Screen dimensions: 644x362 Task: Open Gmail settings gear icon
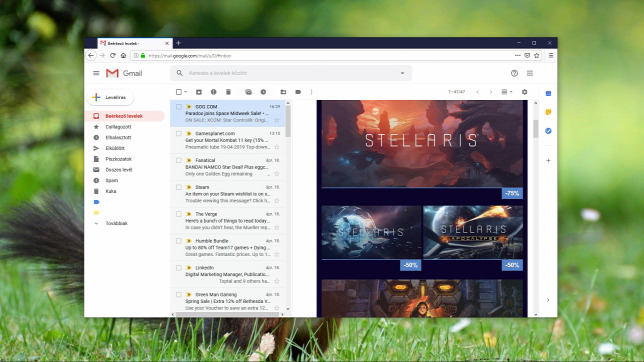pyautogui.click(x=524, y=92)
